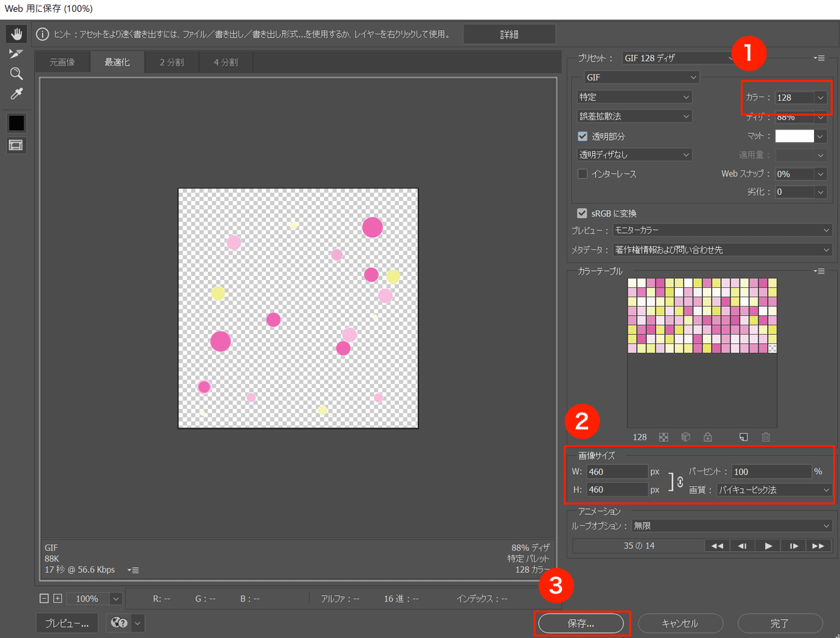Viewport: 840px width, 638px height.
Task: Delete selected color with the trash icon
Action: click(x=766, y=436)
